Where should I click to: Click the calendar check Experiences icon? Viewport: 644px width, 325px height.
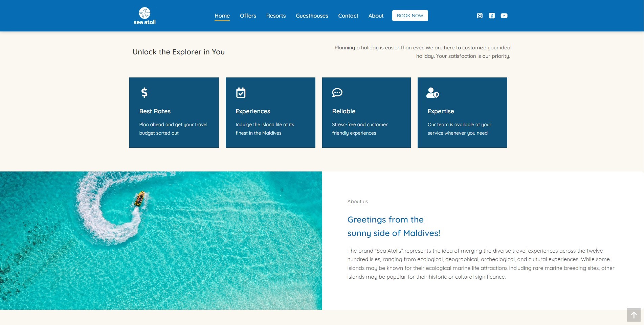[241, 92]
